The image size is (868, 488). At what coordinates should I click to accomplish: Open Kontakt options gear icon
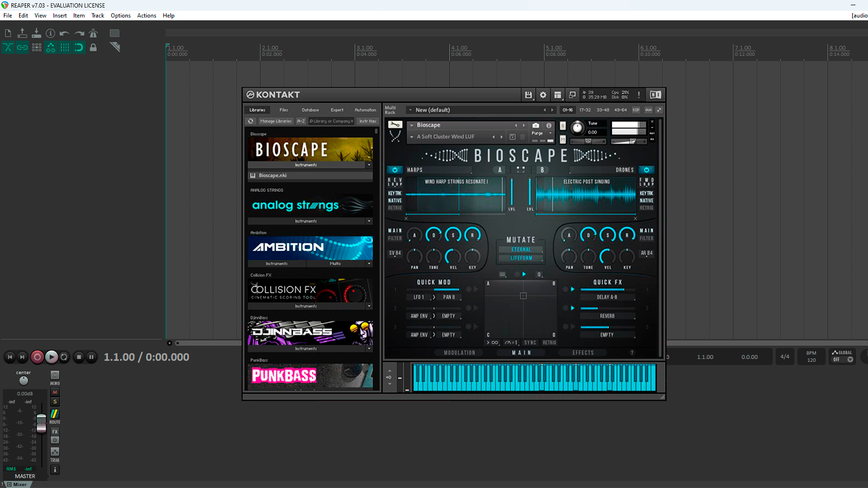[x=543, y=95]
